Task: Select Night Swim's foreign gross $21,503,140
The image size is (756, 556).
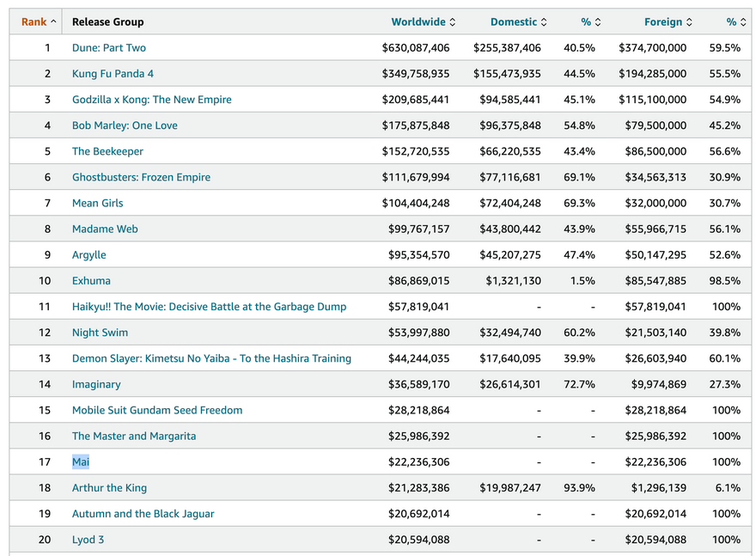Action: coord(655,333)
